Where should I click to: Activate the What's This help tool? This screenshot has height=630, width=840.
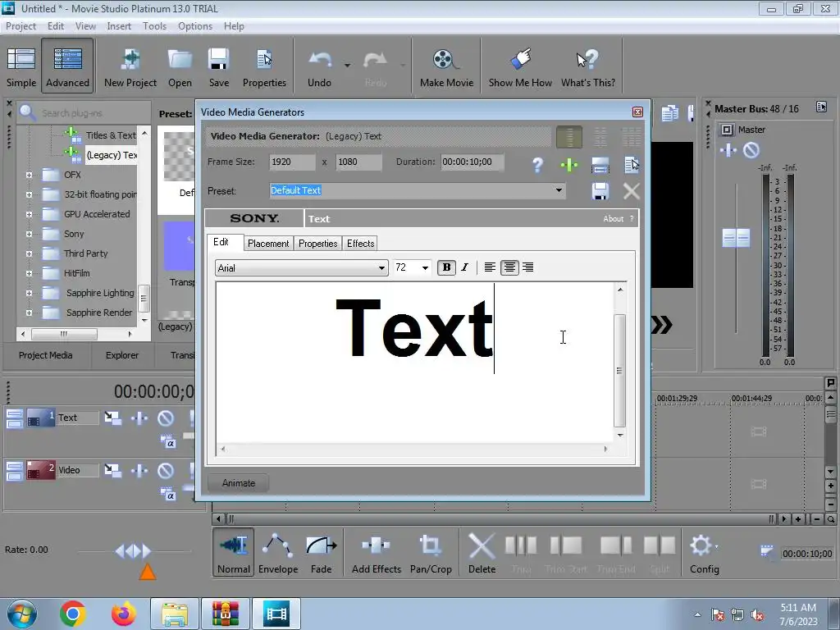[587, 66]
